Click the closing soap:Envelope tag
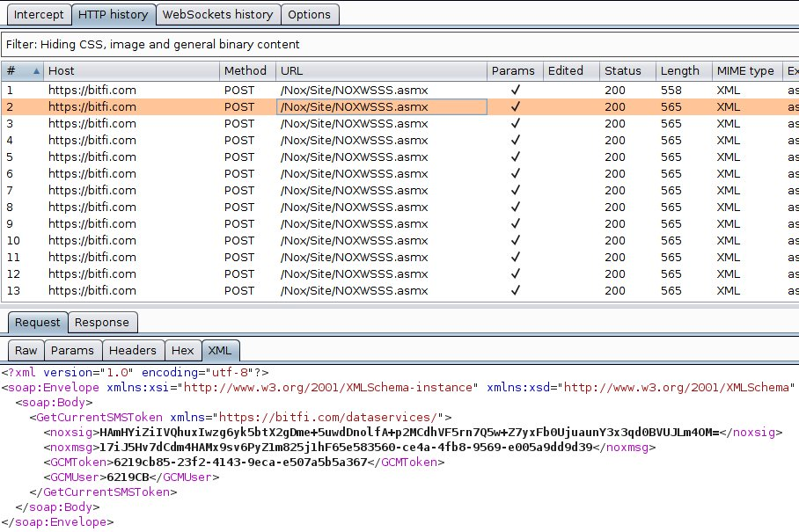 point(57,522)
